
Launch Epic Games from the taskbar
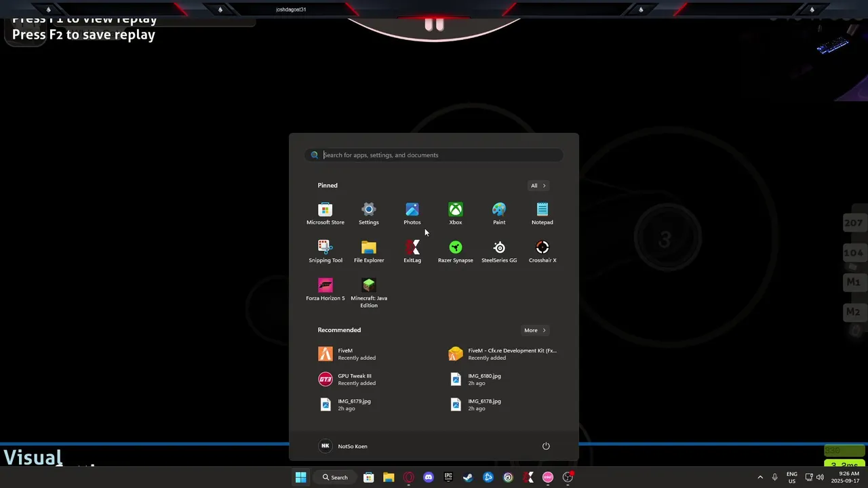click(x=448, y=477)
